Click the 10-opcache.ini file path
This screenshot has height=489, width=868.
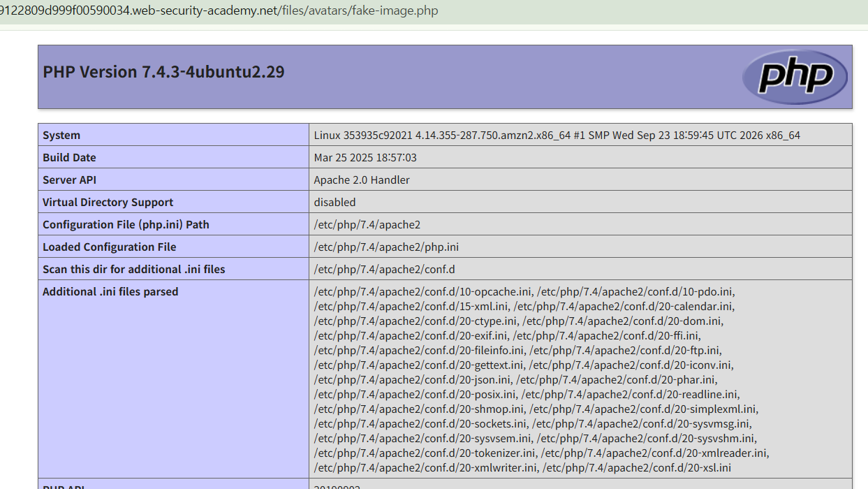[x=423, y=291]
